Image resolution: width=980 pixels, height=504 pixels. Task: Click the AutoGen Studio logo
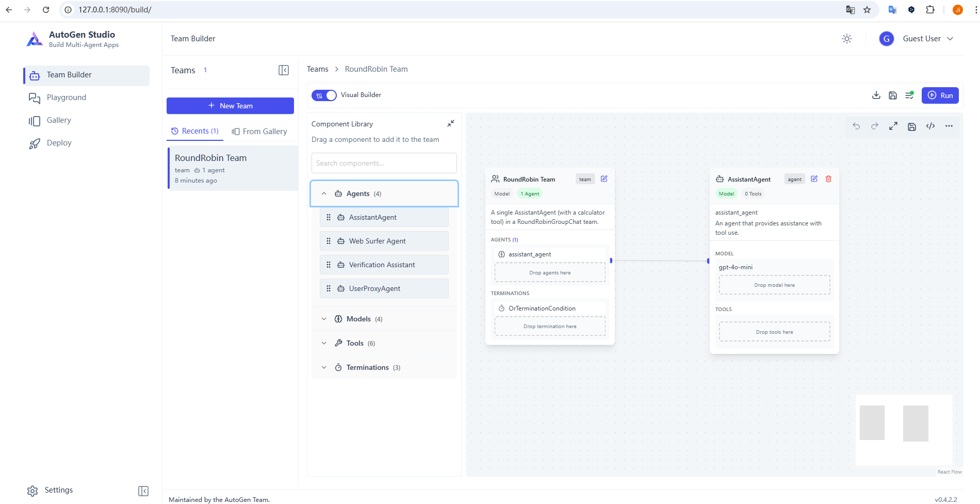click(35, 39)
